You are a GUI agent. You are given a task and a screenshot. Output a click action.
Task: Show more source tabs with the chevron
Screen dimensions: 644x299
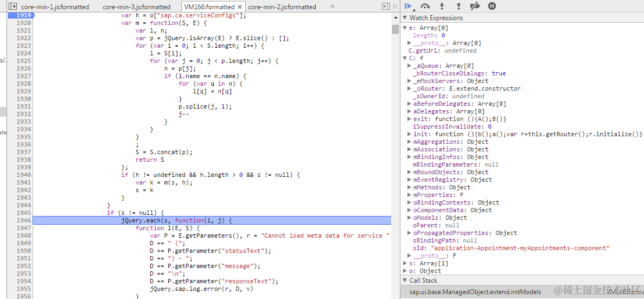(x=332, y=7)
